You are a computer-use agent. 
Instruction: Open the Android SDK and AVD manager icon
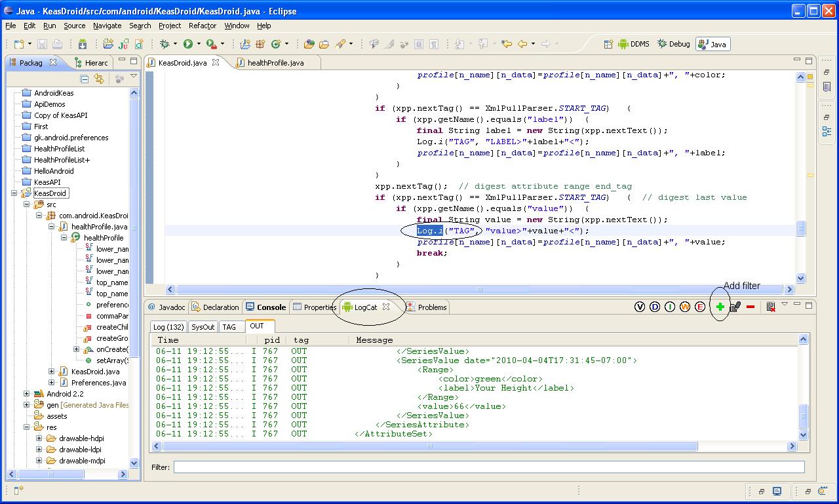(83, 44)
